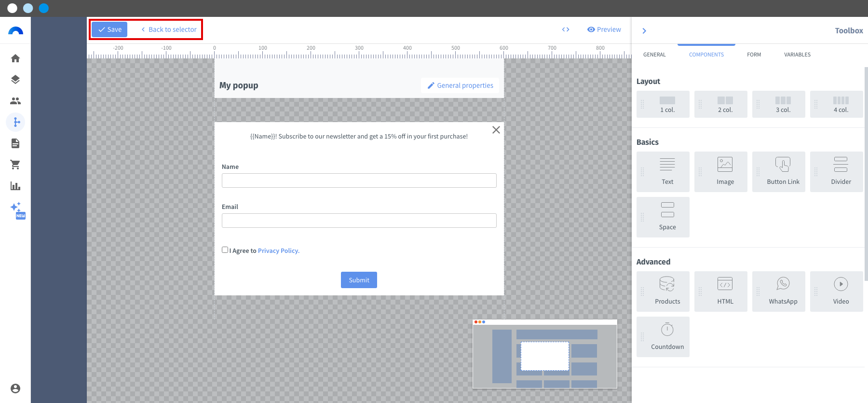
Task: Pick the Video component
Action: (837, 292)
